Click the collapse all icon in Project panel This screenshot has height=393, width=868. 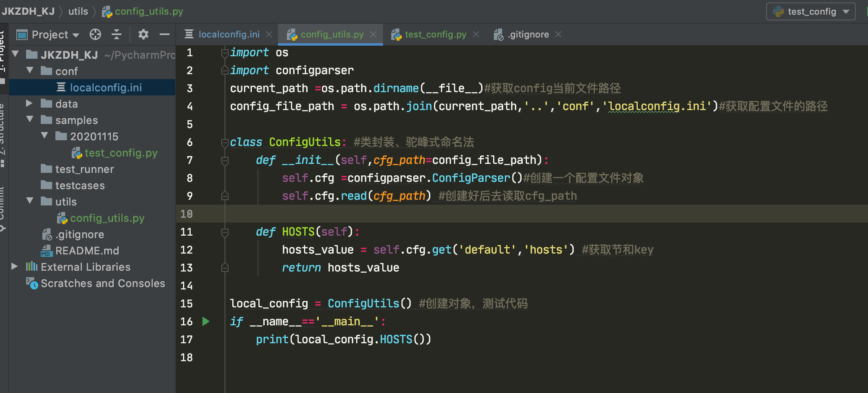point(117,35)
